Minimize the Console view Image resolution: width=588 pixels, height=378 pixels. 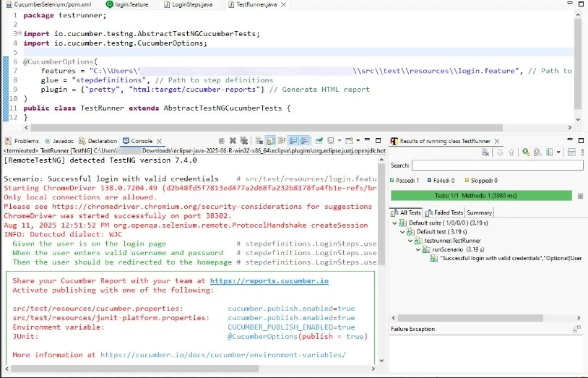click(368, 139)
